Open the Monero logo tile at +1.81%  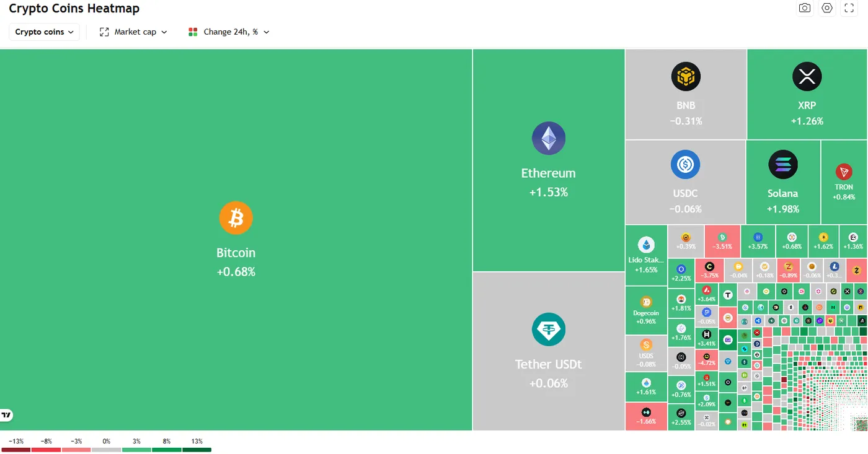click(681, 302)
